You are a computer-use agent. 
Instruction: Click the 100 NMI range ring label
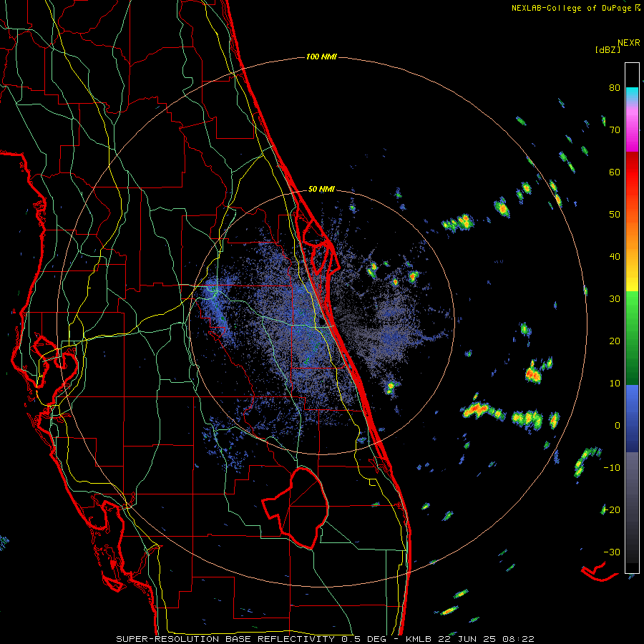[x=321, y=57]
